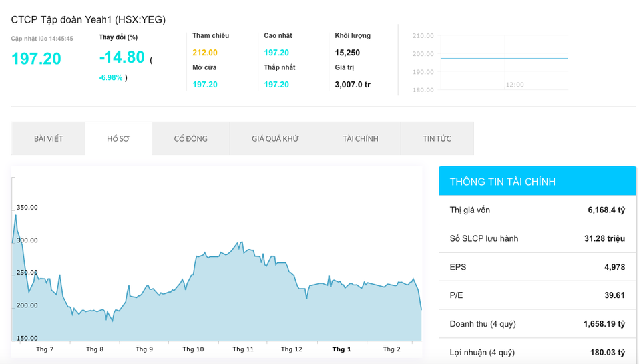Click the Tham chiếu label
The image size is (639, 364).
211,35
